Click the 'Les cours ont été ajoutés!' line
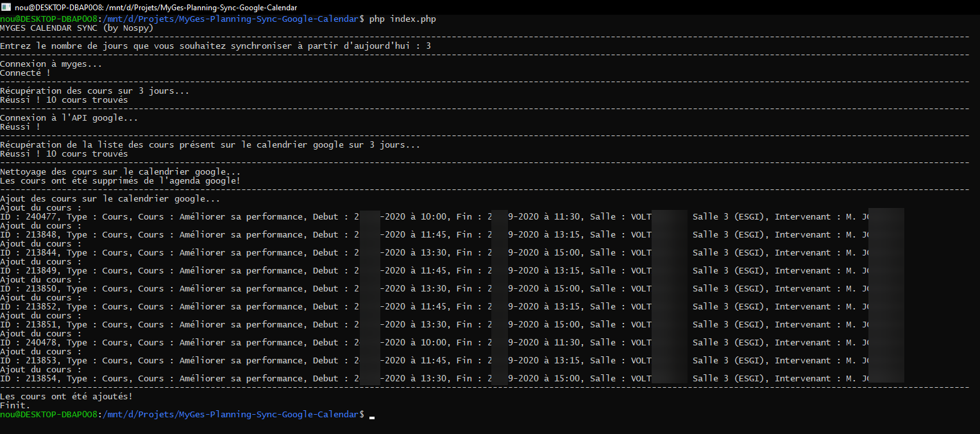This screenshot has height=434, width=980. 67,397
